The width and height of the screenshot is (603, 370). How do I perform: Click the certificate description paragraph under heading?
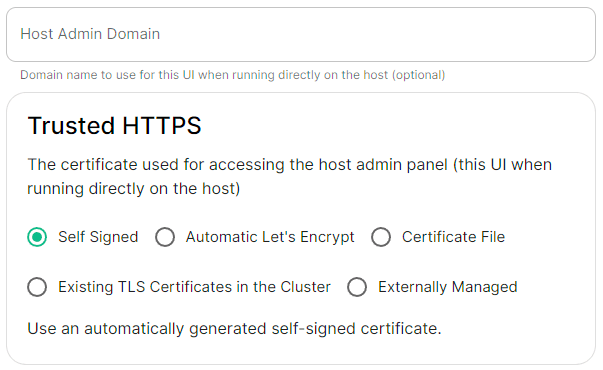click(290, 177)
